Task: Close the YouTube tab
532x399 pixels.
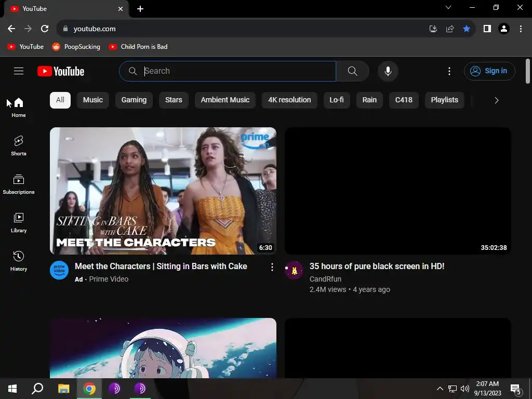Action: click(x=121, y=9)
